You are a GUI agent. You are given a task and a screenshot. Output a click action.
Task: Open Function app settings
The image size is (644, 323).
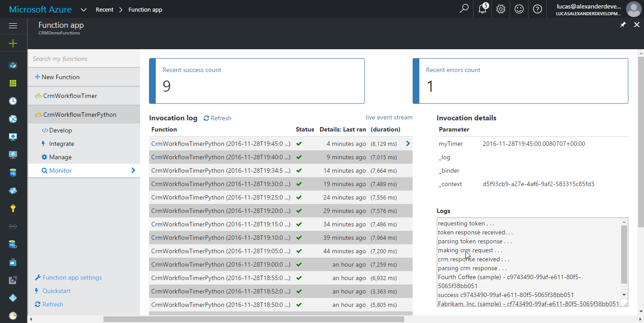click(x=68, y=277)
